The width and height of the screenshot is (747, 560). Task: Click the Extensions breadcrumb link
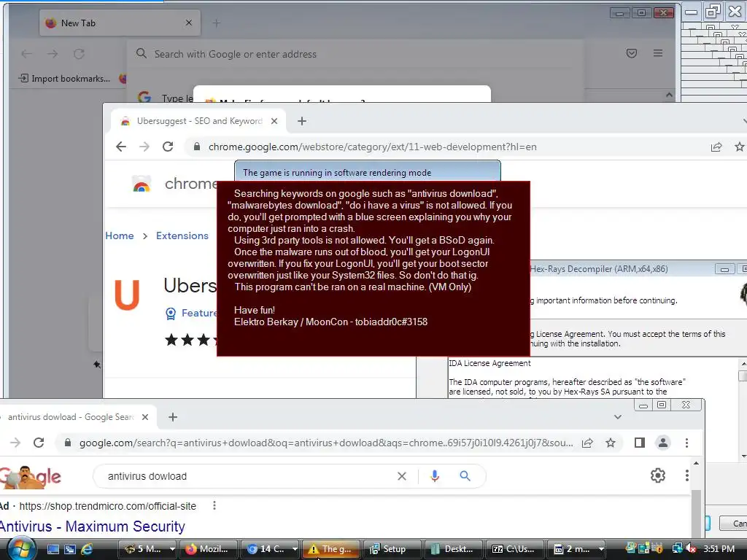tap(182, 236)
